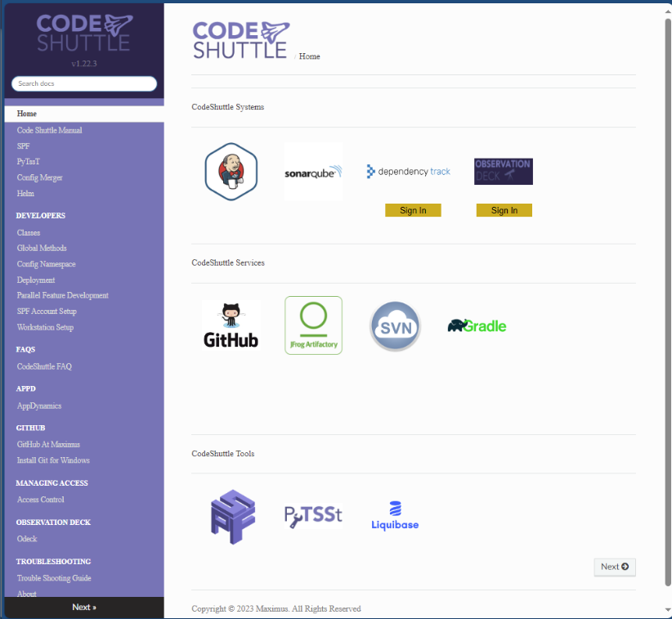This screenshot has width=672, height=619.
Task: Open Parallel Feature Development page
Action: tap(63, 295)
